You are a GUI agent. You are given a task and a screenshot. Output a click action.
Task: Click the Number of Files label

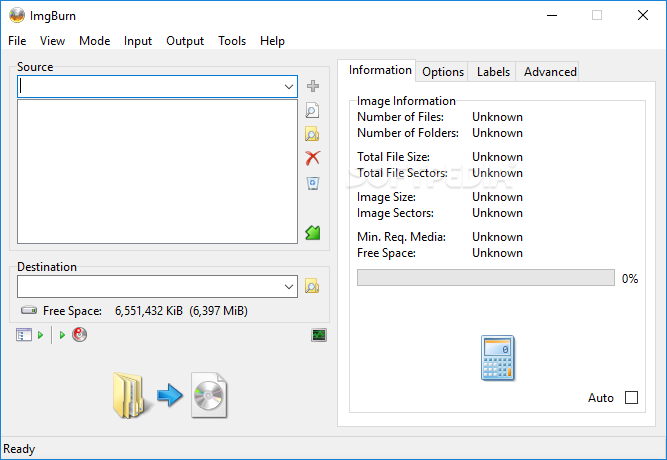click(x=400, y=117)
